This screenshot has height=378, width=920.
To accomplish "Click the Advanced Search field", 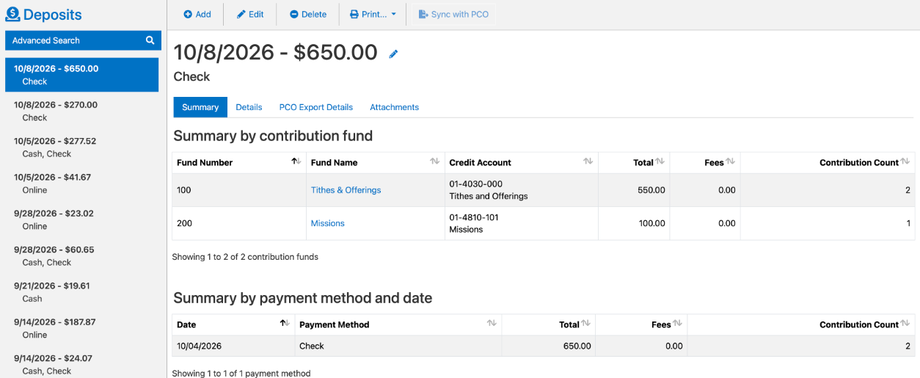I will click(83, 40).
